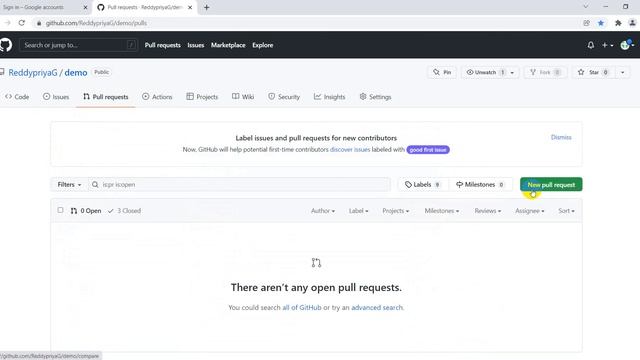Switch to the Code tab
The height and width of the screenshot is (360, 640).
(x=17, y=97)
